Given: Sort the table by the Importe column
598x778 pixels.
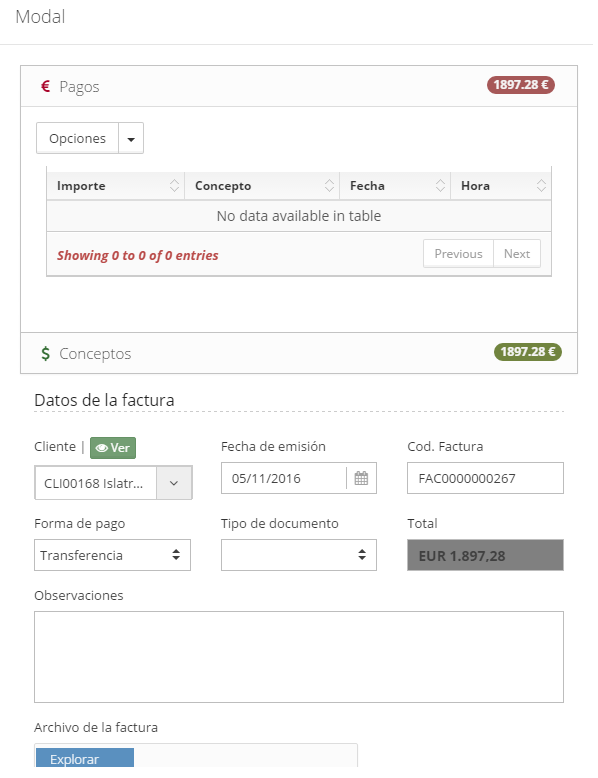Looking at the screenshot, I should coord(116,186).
